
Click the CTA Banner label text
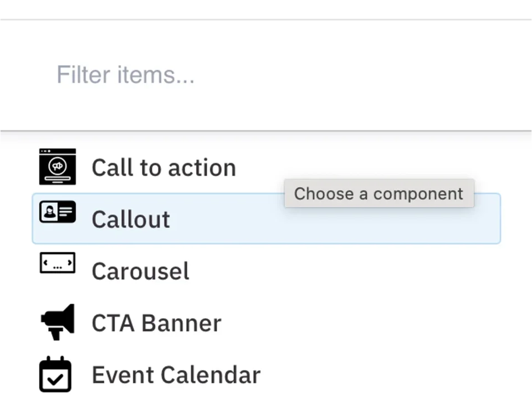156,323
